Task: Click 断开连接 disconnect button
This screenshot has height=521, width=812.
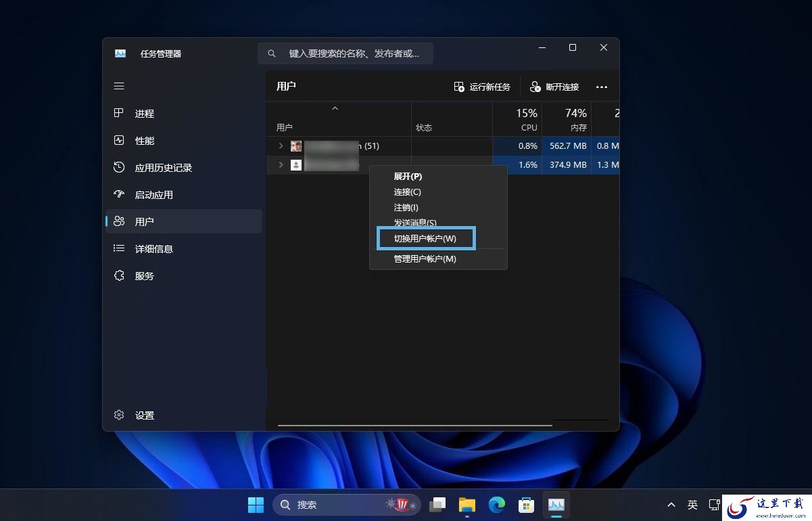Action: tap(554, 87)
